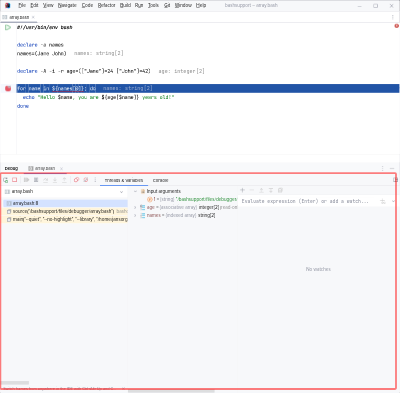Open the File menu

22,5
